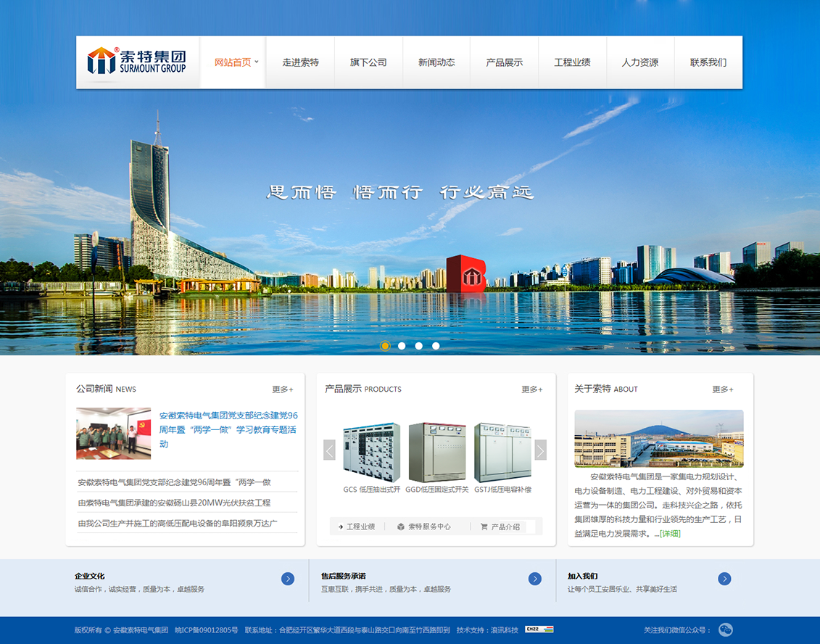This screenshot has height=644, width=820.
Task: Click the cube icon for 索特服务中心
Action: coord(400,527)
